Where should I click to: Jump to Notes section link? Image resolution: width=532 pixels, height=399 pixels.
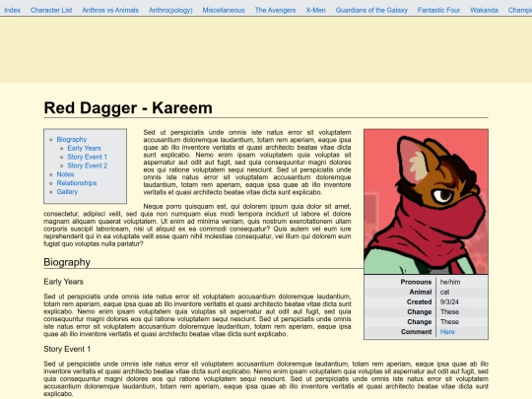(65, 174)
